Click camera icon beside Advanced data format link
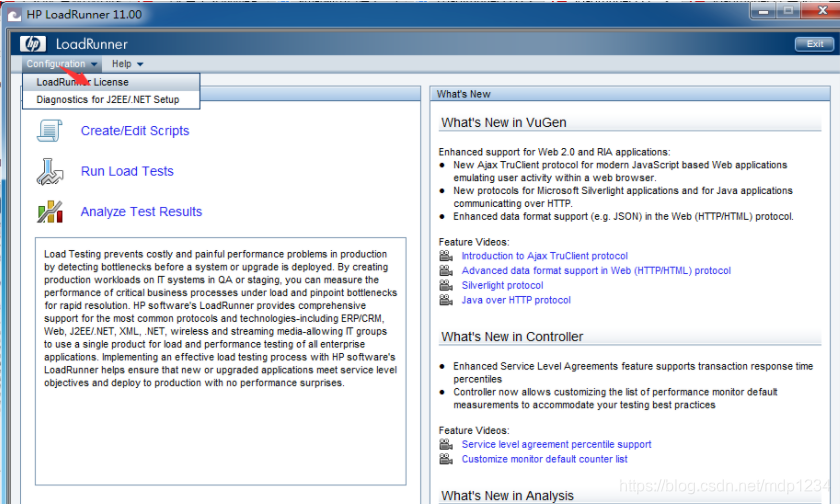Image resolution: width=840 pixels, height=504 pixels. (x=446, y=270)
